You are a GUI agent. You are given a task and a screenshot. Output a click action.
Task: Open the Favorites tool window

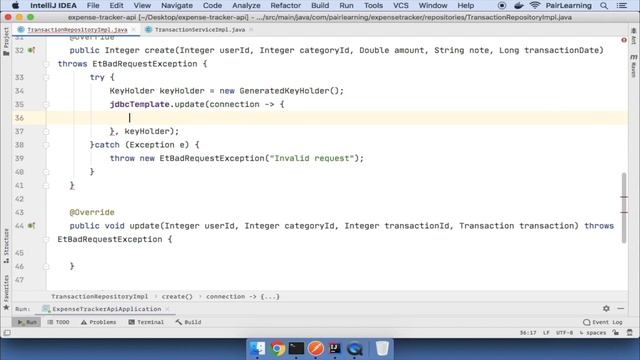coord(6,292)
